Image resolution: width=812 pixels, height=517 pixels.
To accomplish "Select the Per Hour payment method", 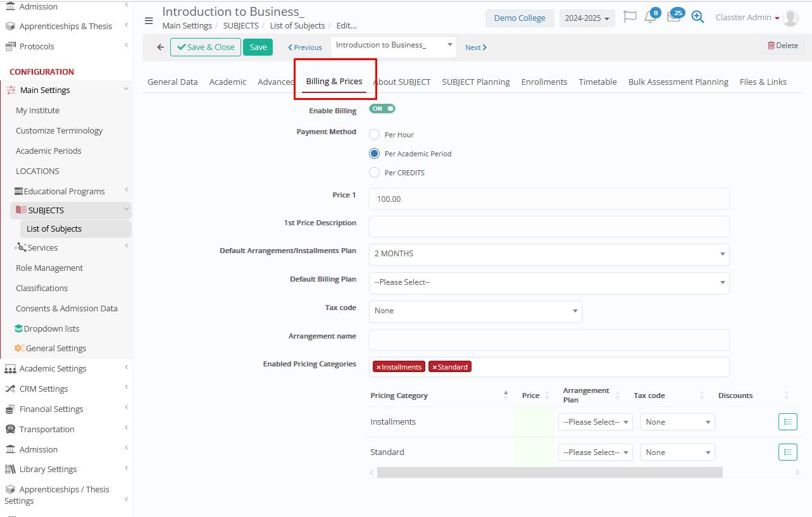I will click(375, 135).
